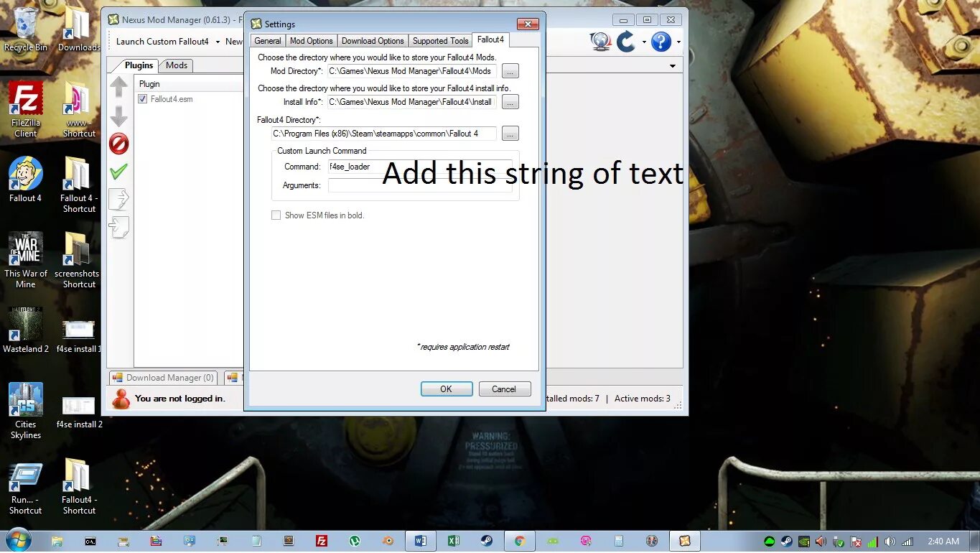Viewport: 980px width, 553px height.
Task: Open the Download Manager (0) tab
Action: click(x=163, y=378)
